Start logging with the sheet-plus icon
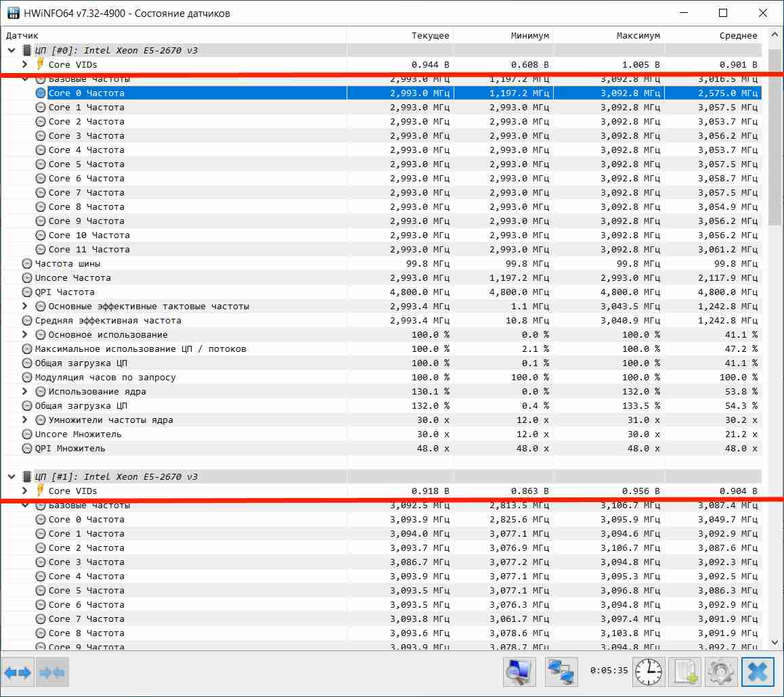The image size is (784, 697). 685,672
